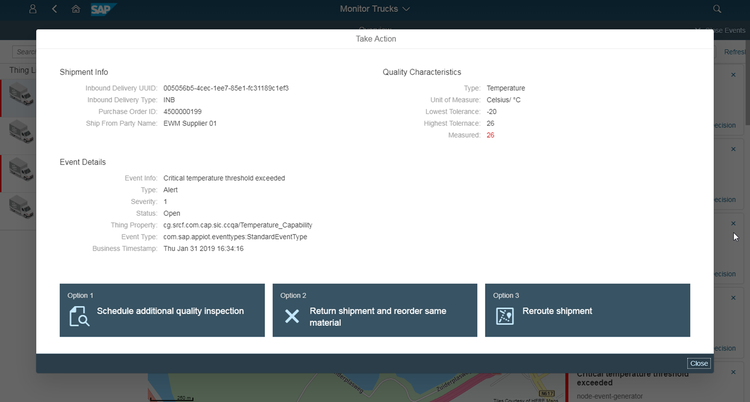Click the Measured value 26 in red
Viewport: 750px width, 402px height.
point(490,135)
